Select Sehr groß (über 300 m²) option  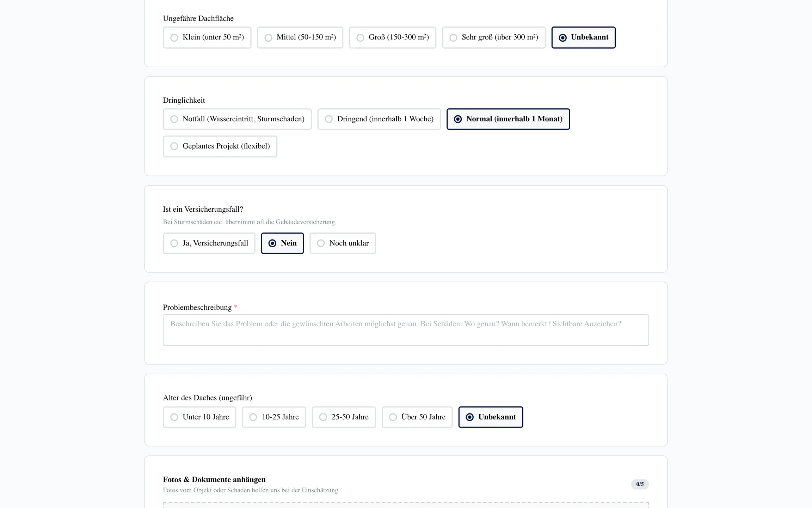coord(493,37)
